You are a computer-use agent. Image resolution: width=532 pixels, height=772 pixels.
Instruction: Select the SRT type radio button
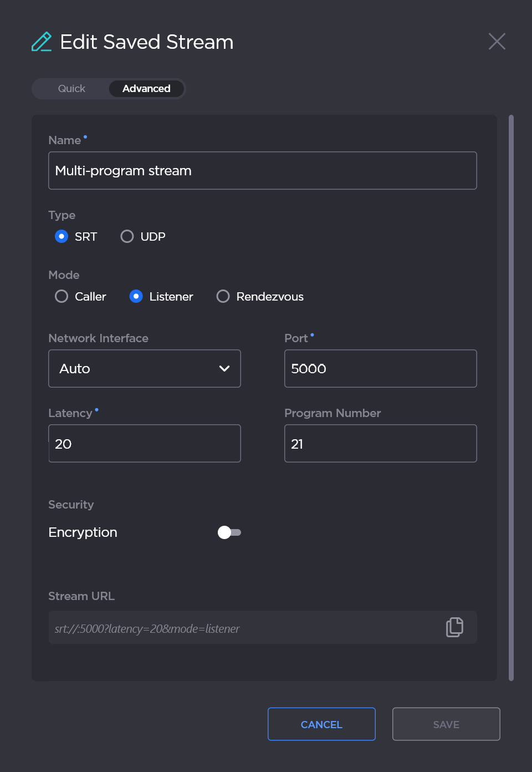62,237
